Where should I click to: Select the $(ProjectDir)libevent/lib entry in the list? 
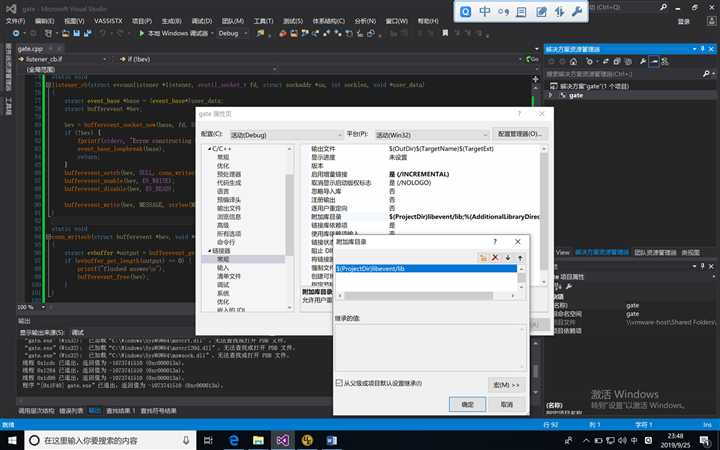pos(426,269)
